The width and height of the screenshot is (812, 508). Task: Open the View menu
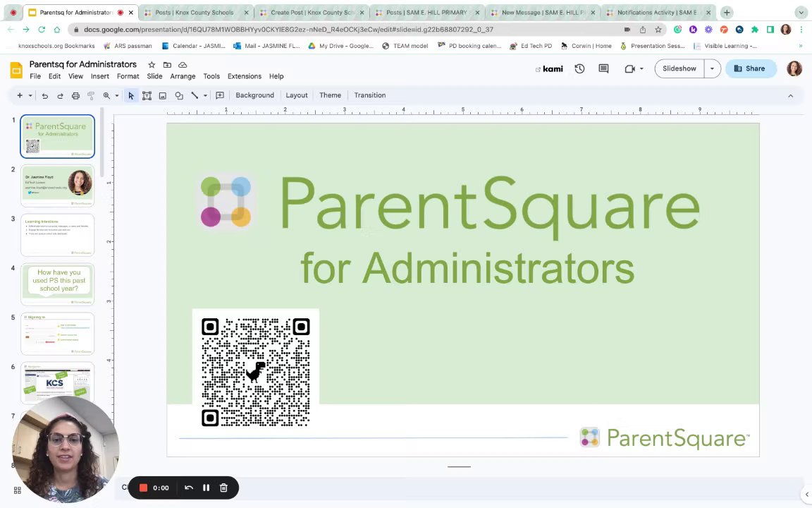(75, 76)
